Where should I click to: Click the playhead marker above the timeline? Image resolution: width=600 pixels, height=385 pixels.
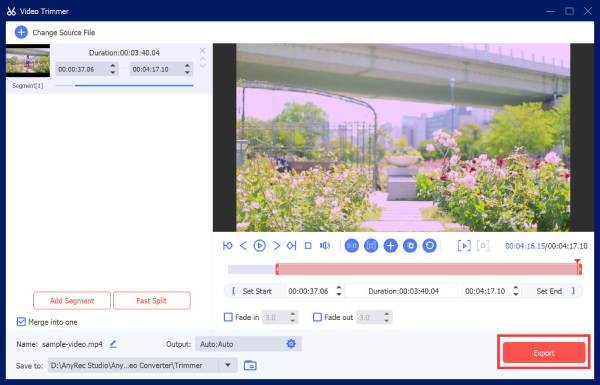[577, 262]
